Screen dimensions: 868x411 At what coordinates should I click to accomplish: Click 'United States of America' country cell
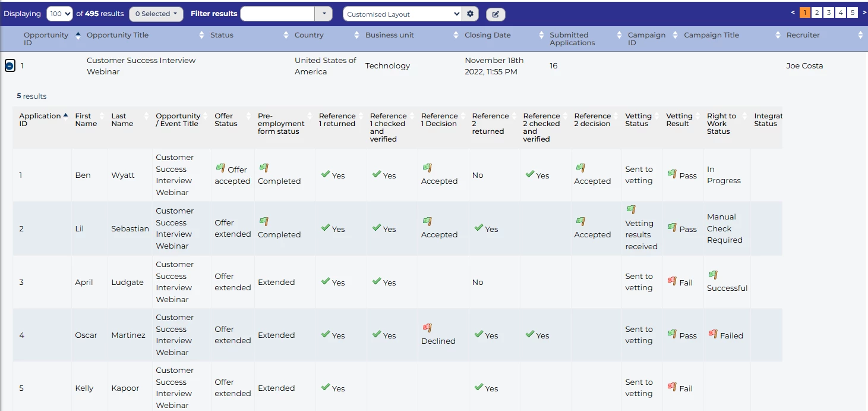coord(326,66)
